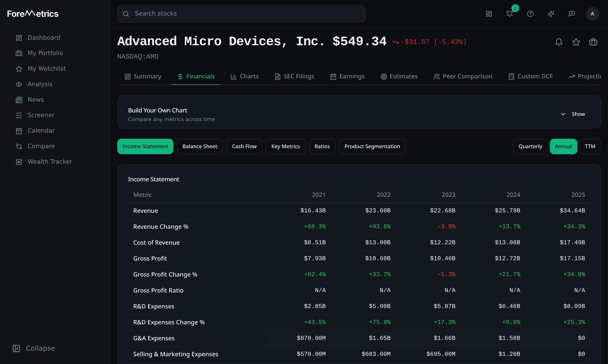Set a price alert bell for AMD

[x=559, y=42]
